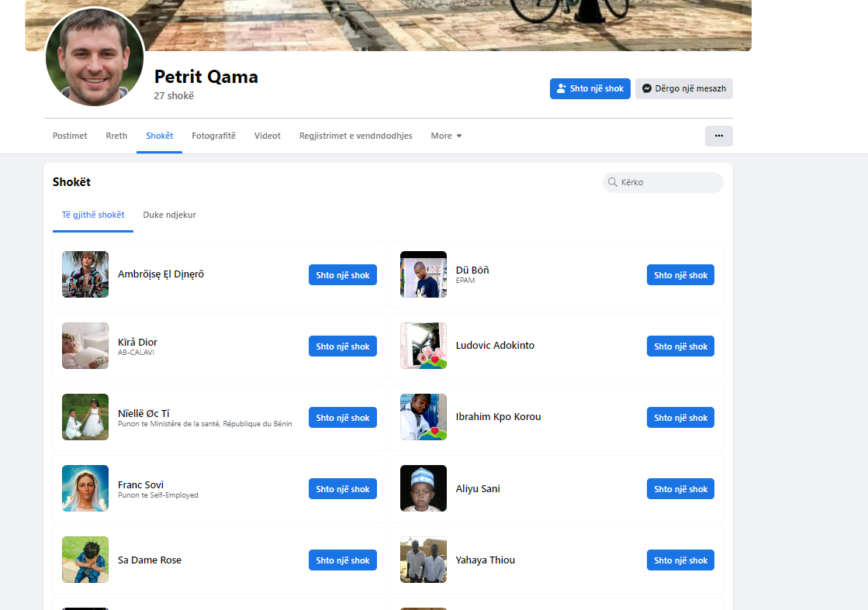Open Kïrå Dior's avatar picture
This screenshot has width=868, height=610.
(85, 346)
